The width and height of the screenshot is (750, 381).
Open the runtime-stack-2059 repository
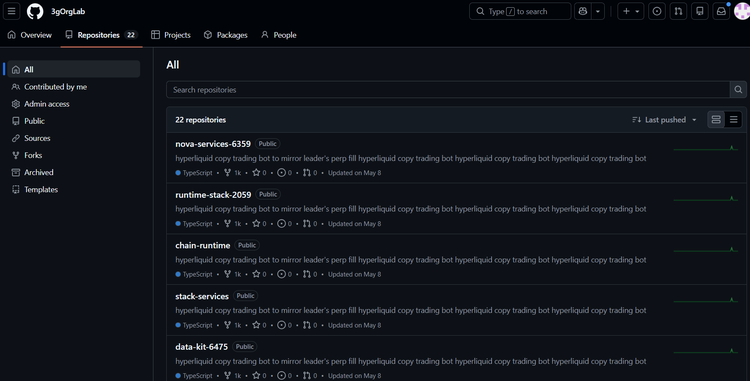213,195
